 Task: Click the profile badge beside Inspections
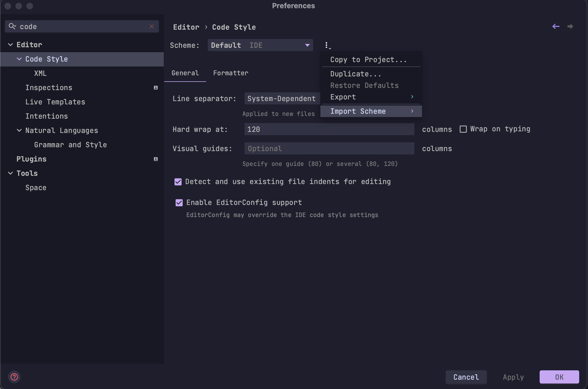pyautogui.click(x=156, y=88)
